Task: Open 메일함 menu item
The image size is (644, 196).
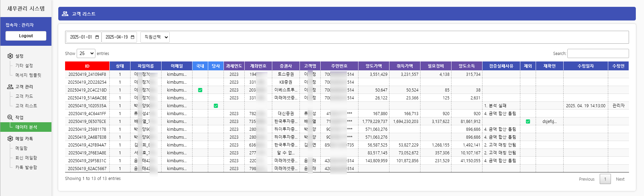Action: click(21, 148)
